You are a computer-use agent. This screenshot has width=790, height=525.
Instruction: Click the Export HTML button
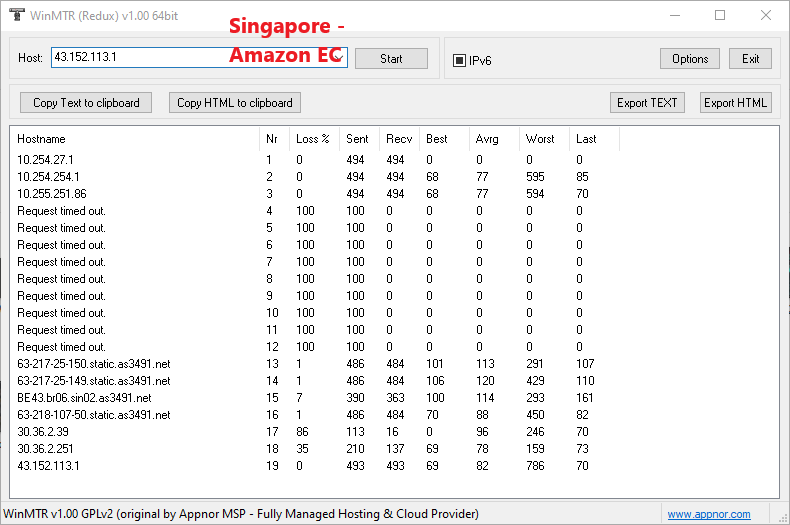pyautogui.click(x=736, y=102)
